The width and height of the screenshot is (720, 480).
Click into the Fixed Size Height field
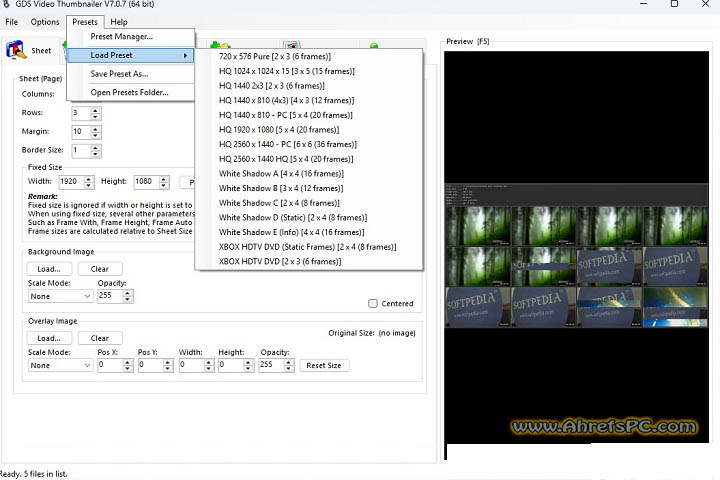(x=146, y=182)
